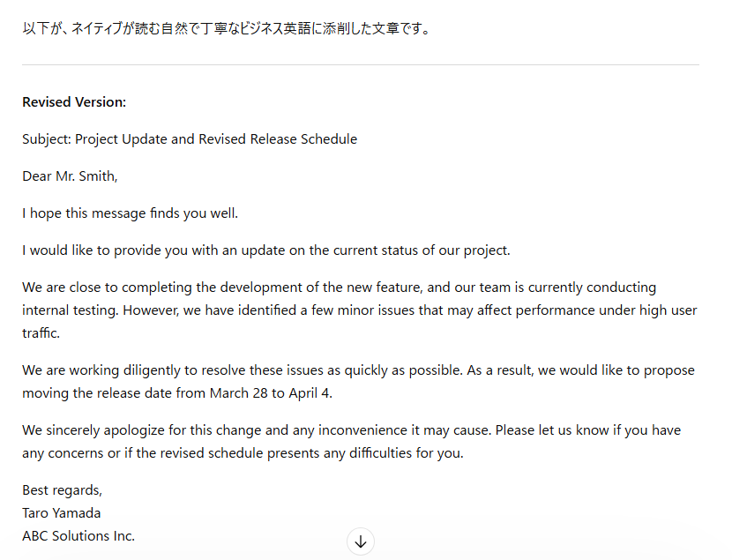
Task: Click the name "Taro Yamada" in the signature
Action: pyautogui.click(x=62, y=513)
